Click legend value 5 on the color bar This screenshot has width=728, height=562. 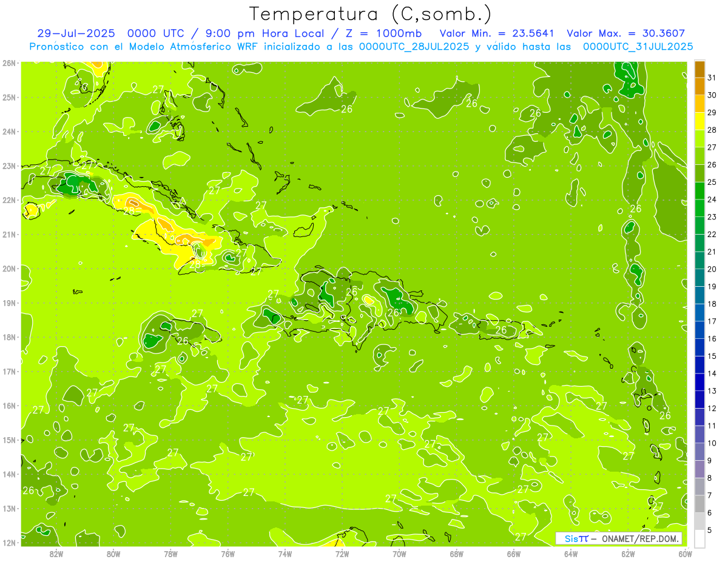tap(710, 530)
